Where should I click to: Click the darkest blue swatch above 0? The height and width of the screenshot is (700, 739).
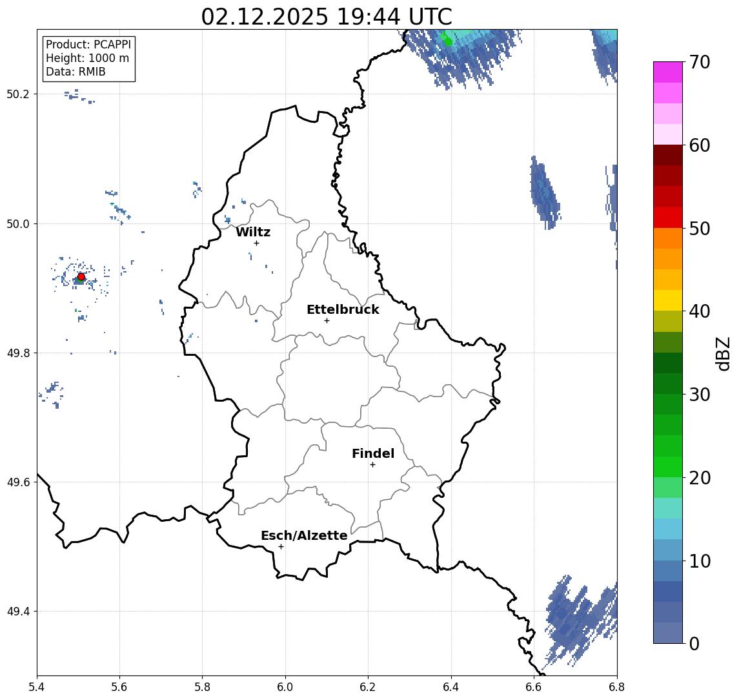click(x=668, y=591)
